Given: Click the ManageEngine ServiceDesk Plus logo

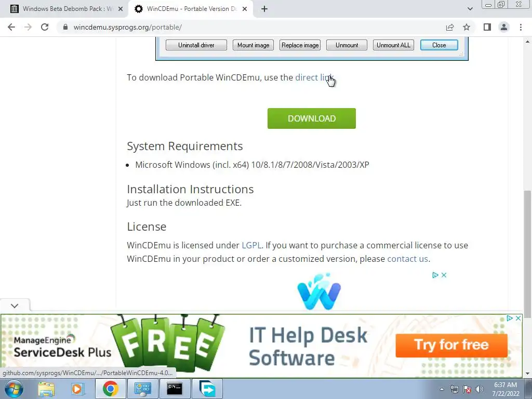Looking at the screenshot, I should click(x=62, y=347).
